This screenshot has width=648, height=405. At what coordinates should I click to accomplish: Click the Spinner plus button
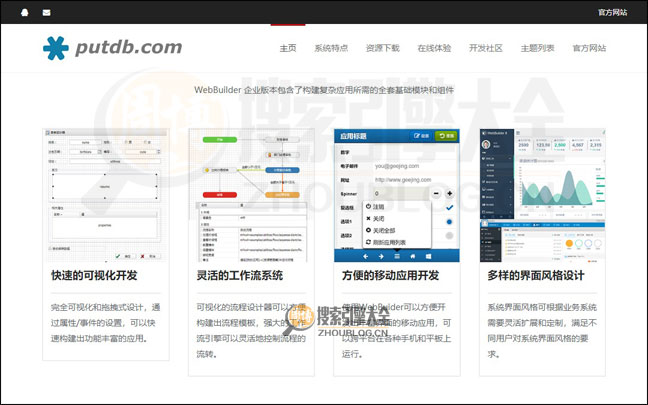[450, 193]
